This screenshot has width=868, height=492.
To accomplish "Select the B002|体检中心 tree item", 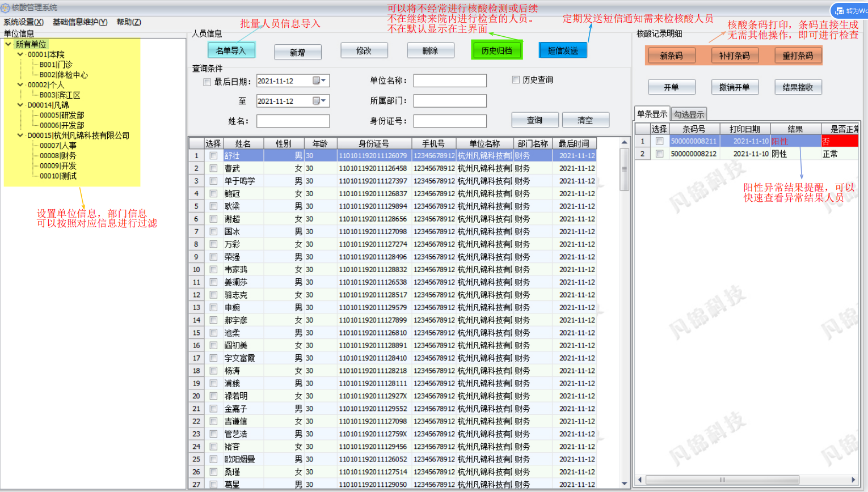I will point(64,75).
